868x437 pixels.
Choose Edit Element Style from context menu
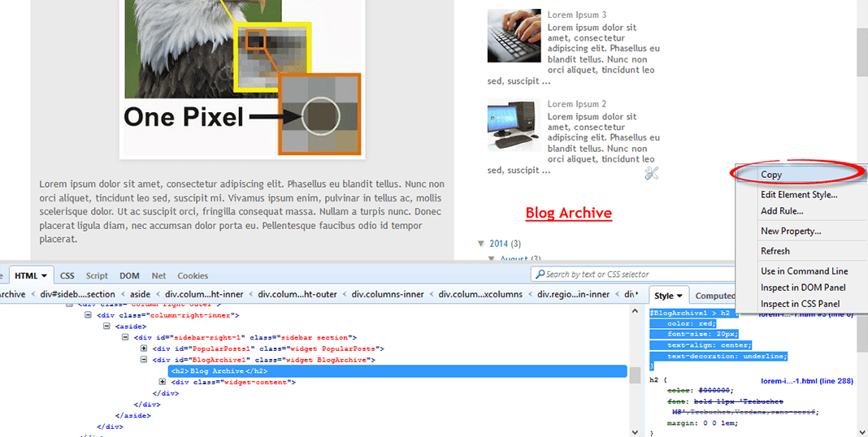click(801, 194)
